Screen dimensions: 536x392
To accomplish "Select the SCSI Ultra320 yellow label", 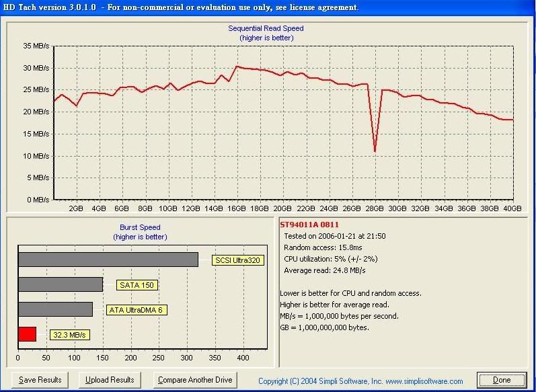I will click(237, 260).
